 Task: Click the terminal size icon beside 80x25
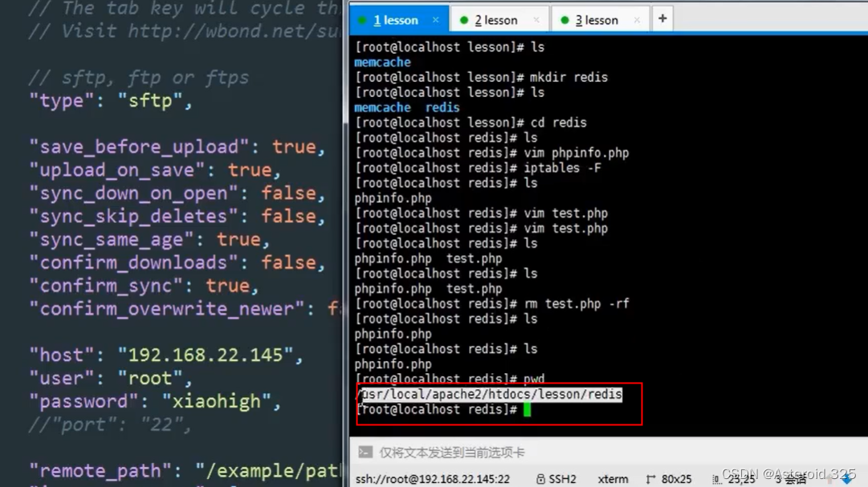click(651, 479)
